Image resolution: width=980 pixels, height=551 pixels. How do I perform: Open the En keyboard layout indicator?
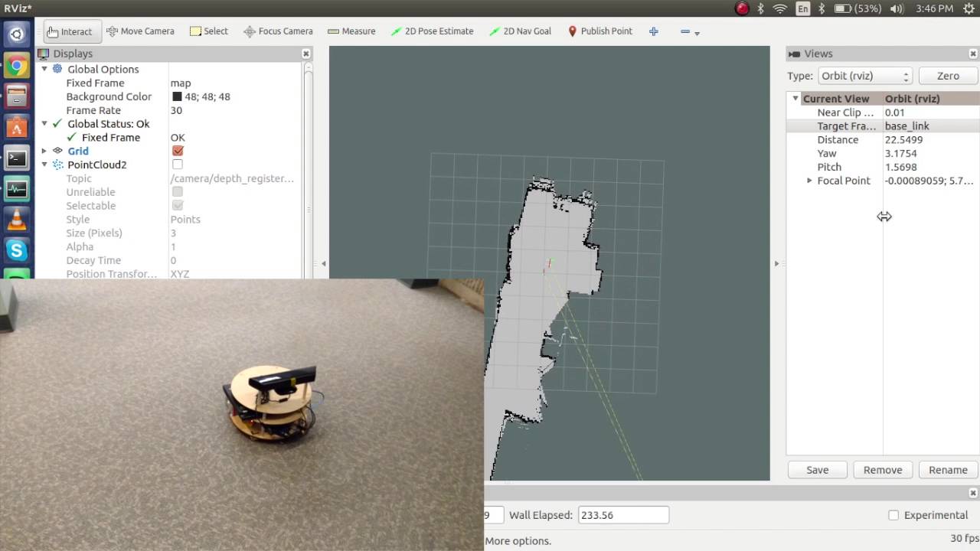[x=802, y=8]
